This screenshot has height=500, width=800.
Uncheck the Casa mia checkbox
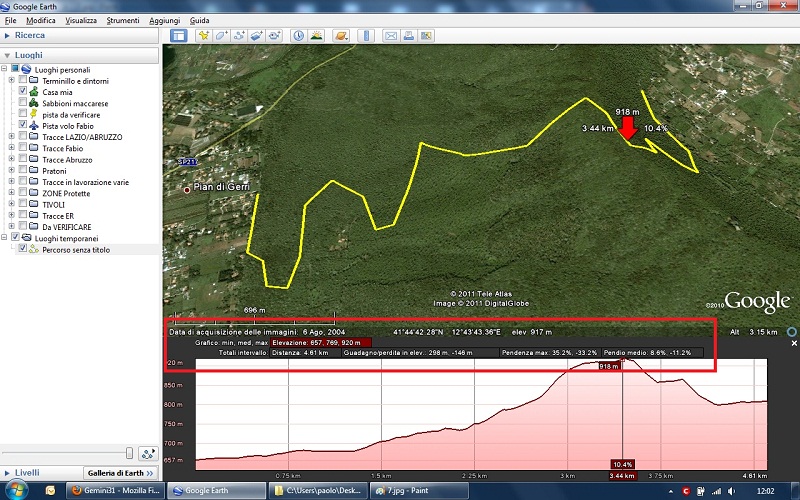22,91
